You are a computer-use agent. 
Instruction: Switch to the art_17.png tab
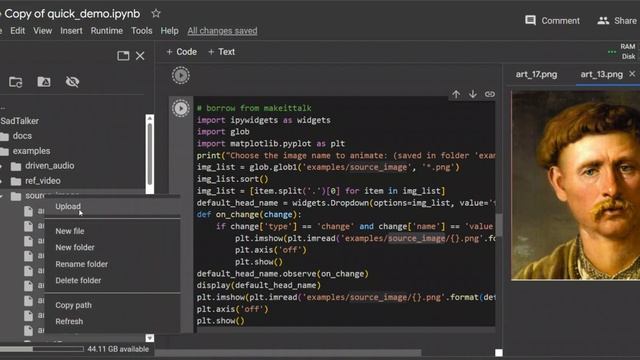coord(536,75)
